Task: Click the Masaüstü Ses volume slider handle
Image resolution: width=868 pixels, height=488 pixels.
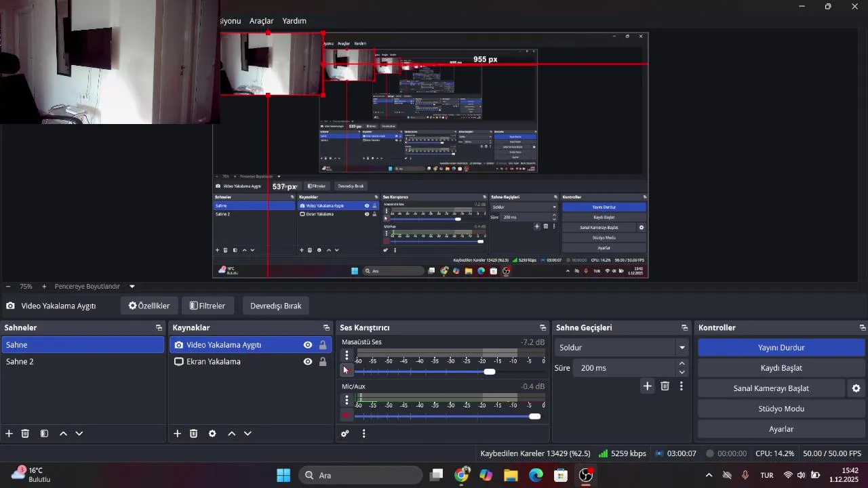Action: click(x=490, y=371)
